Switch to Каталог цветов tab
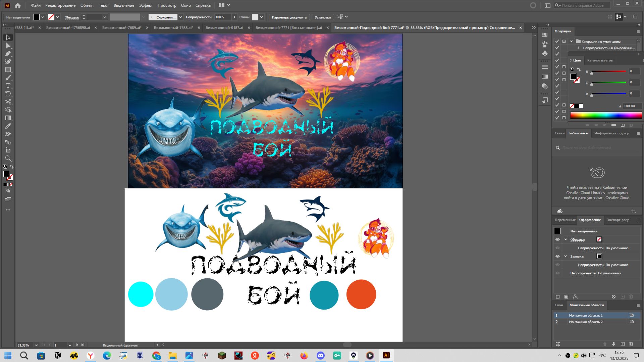This screenshot has height=362, width=644. click(x=600, y=60)
